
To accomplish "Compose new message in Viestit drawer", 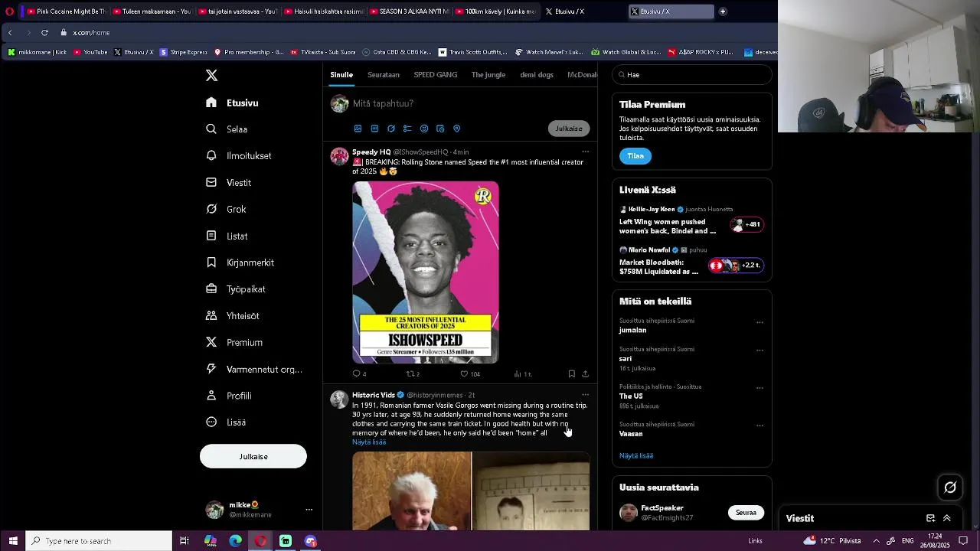I will point(931,518).
